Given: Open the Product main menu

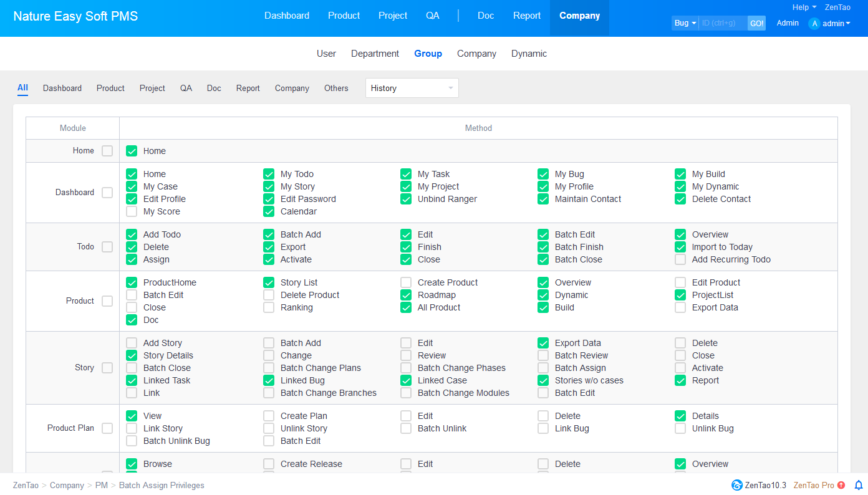Looking at the screenshot, I should 344,16.
